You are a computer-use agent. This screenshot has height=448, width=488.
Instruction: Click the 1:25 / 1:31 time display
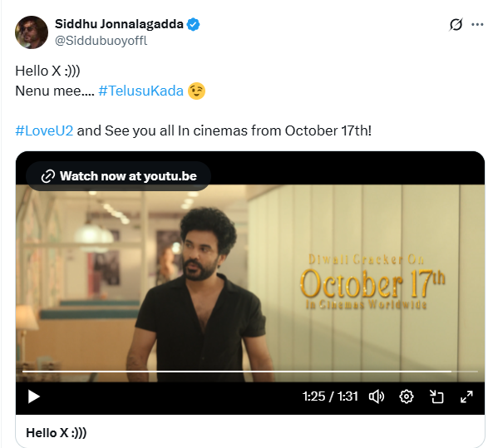coord(330,396)
